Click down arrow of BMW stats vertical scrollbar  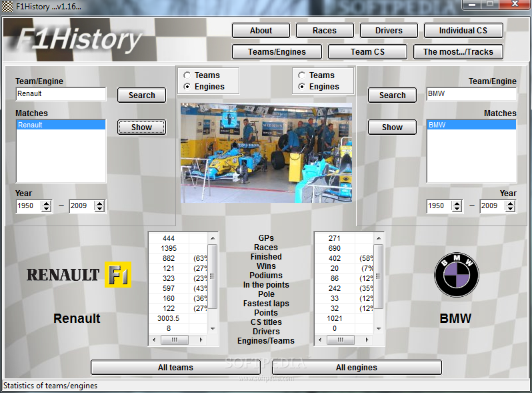[379, 328]
